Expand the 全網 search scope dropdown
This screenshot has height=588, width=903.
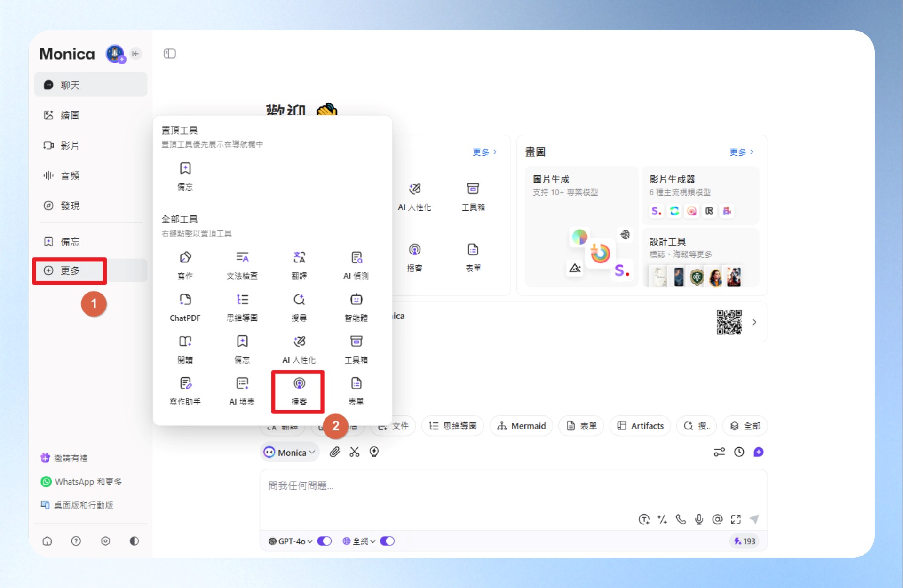359,541
